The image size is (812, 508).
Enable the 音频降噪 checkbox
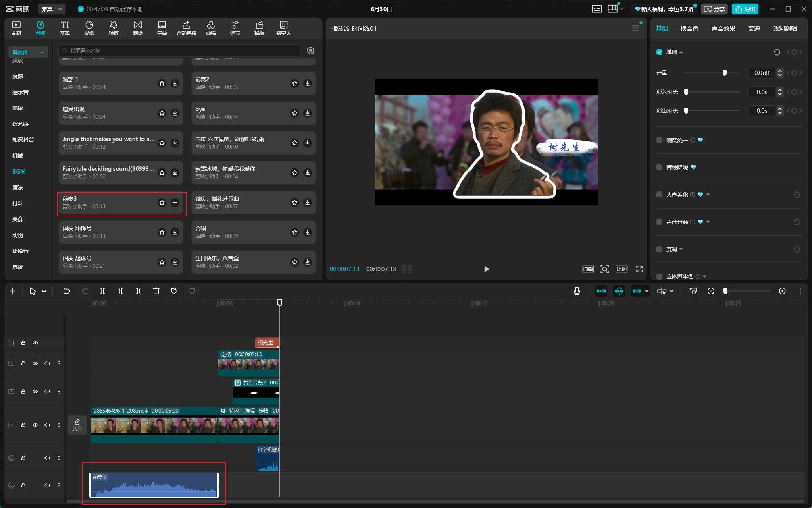[x=659, y=167]
